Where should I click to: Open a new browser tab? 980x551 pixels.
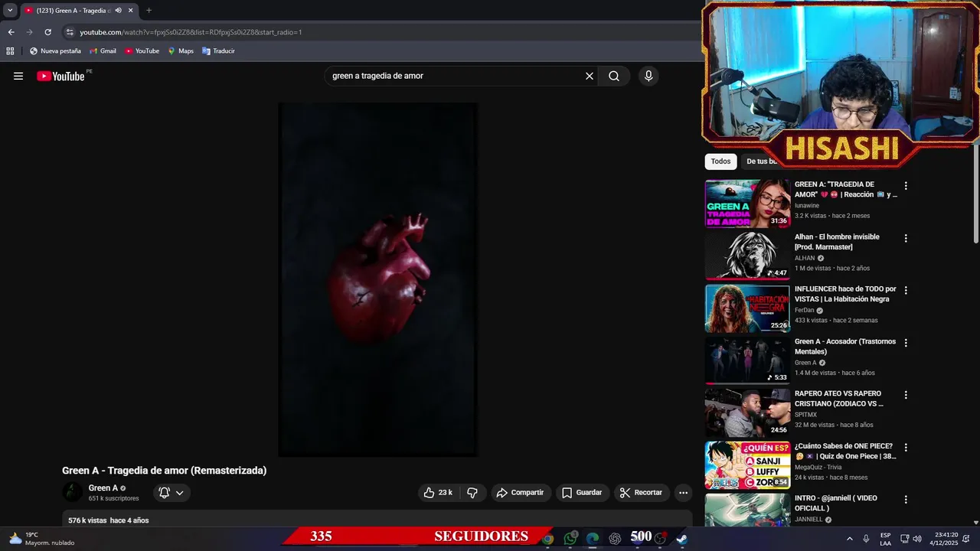(149, 11)
